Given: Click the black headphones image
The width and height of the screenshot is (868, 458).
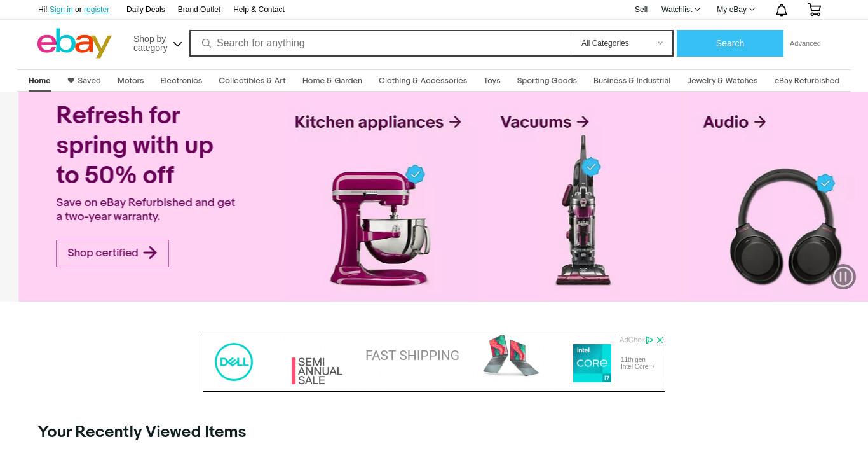Looking at the screenshot, I should (785, 228).
